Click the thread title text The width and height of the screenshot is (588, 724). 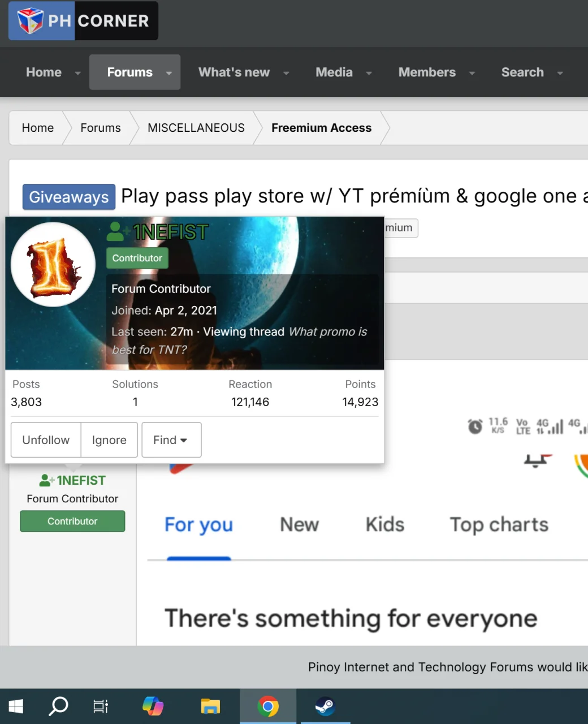[354, 196]
